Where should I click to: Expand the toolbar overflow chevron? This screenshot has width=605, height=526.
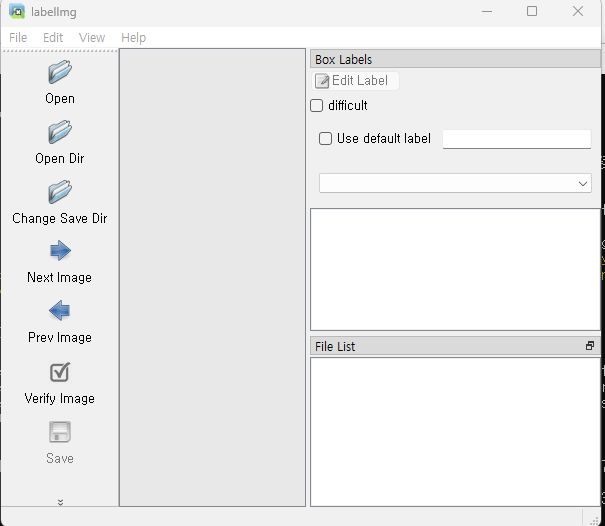click(x=60, y=502)
